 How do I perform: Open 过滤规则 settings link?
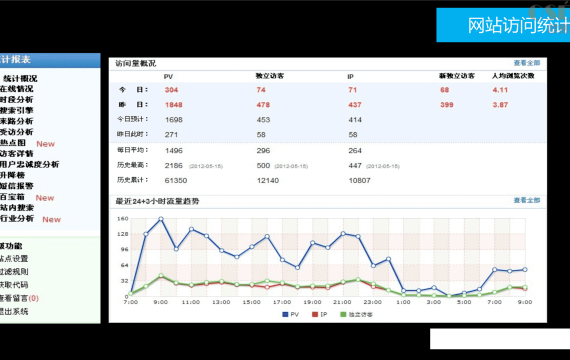14,272
